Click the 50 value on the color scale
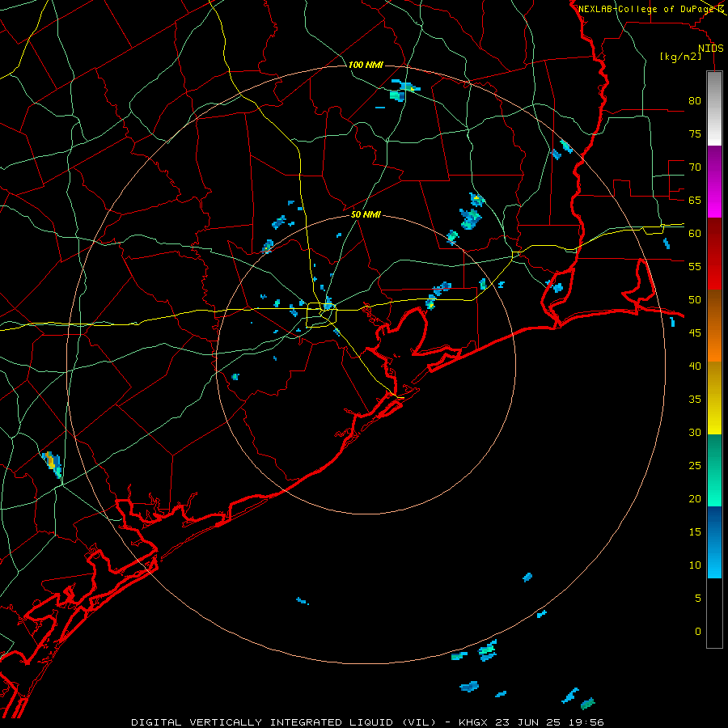This screenshot has width=728, height=728. (695, 299)
